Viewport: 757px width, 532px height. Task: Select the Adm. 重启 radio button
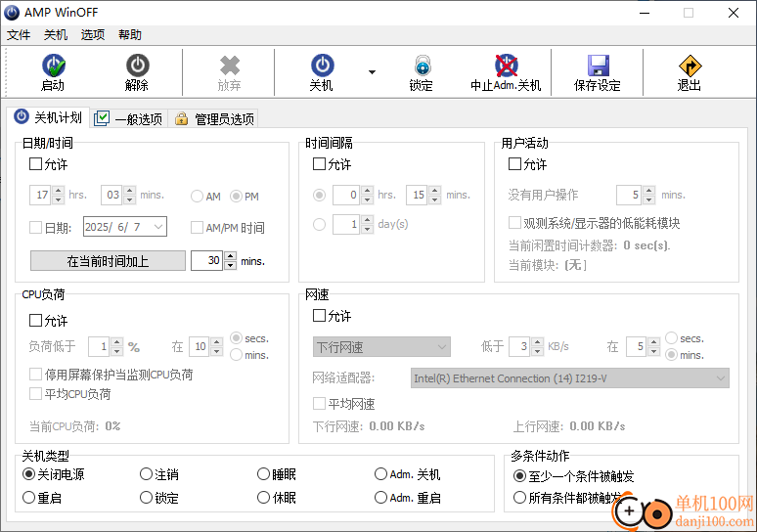coord(380,497)
